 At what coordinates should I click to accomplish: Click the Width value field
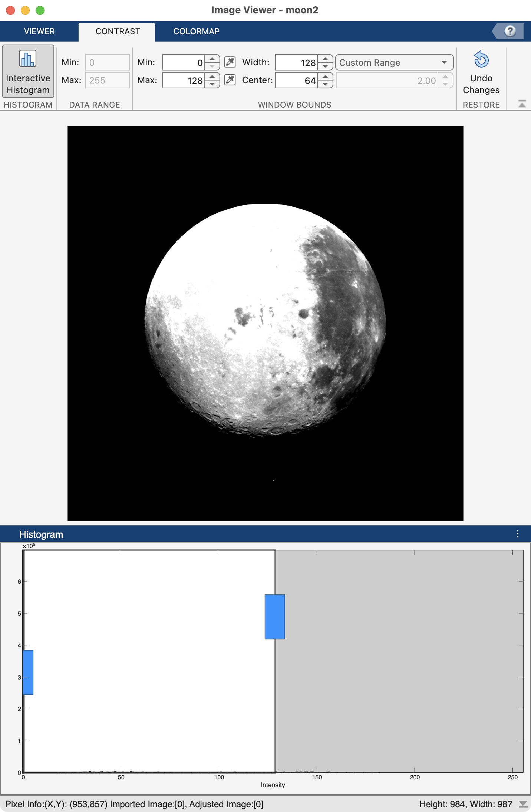pyautogui.click(x=296, y=62)
